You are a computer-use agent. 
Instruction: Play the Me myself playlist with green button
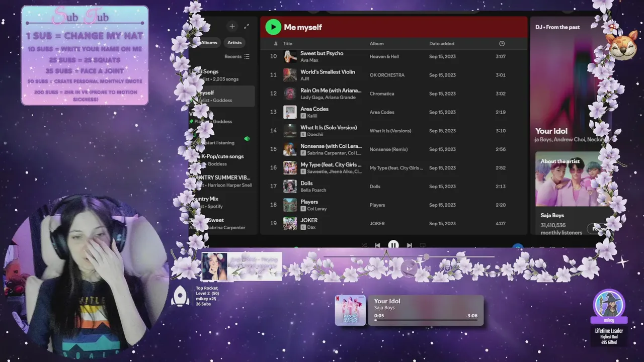273,27
